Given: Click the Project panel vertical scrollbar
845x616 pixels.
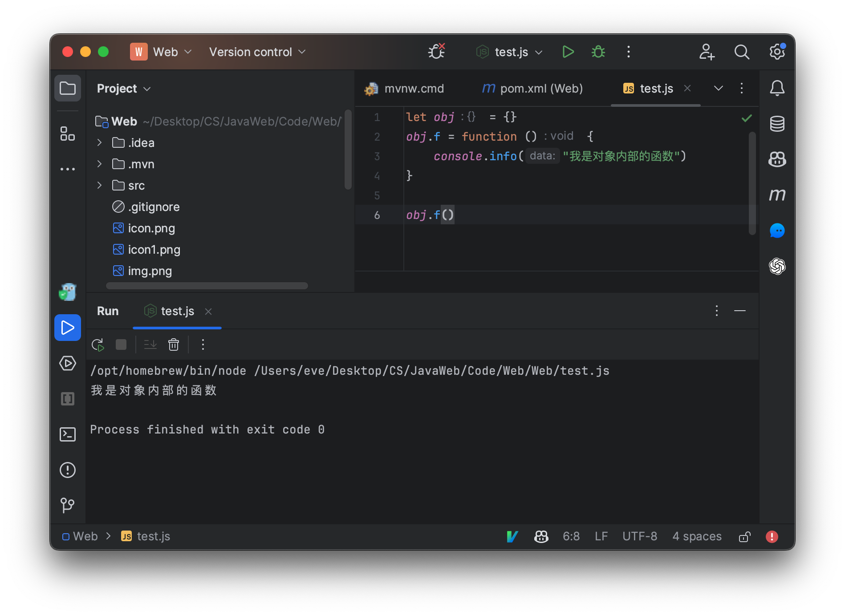Looking at the screenshot, I should point(348,150).
